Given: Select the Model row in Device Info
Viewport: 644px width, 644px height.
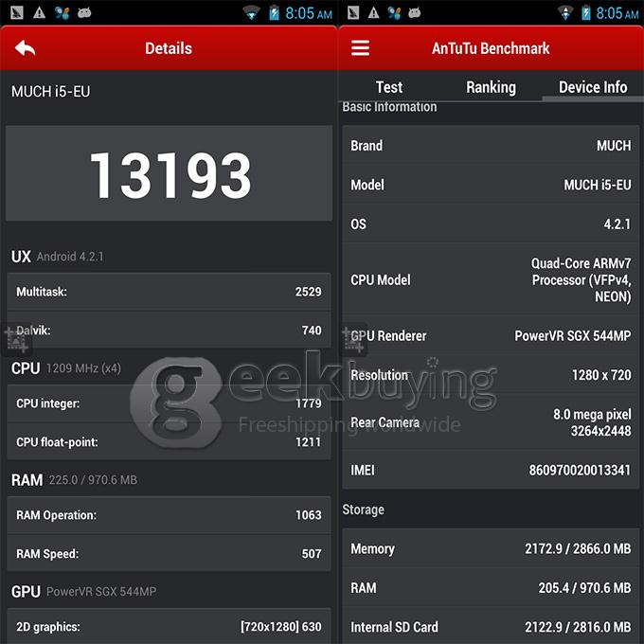Looking at the screenshot, I should [x=491, y=185].
